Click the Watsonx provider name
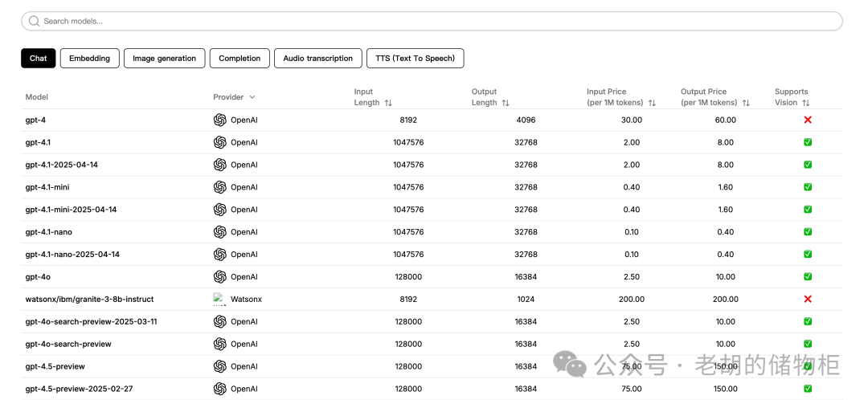This screenshot has height=400, width=868. coord(247,299)
